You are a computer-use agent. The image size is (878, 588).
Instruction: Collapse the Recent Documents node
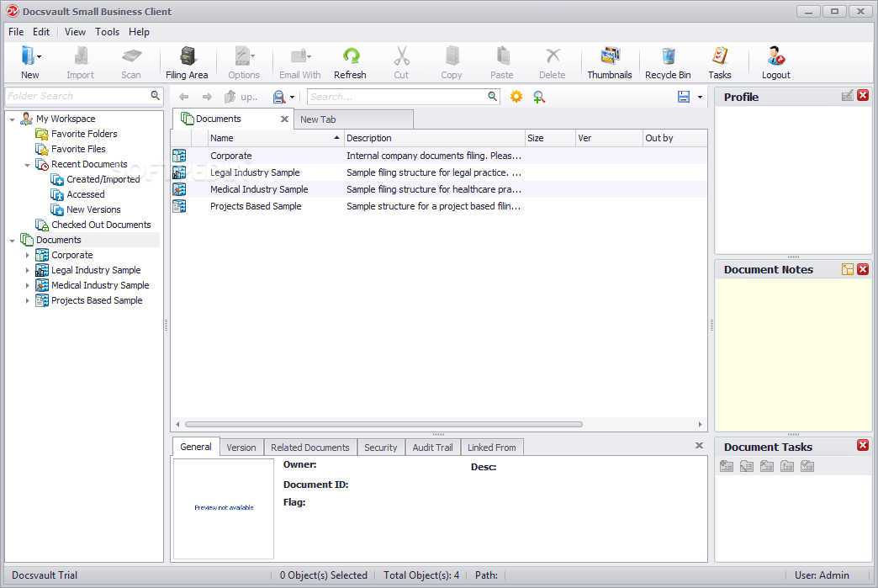point(28,165)
